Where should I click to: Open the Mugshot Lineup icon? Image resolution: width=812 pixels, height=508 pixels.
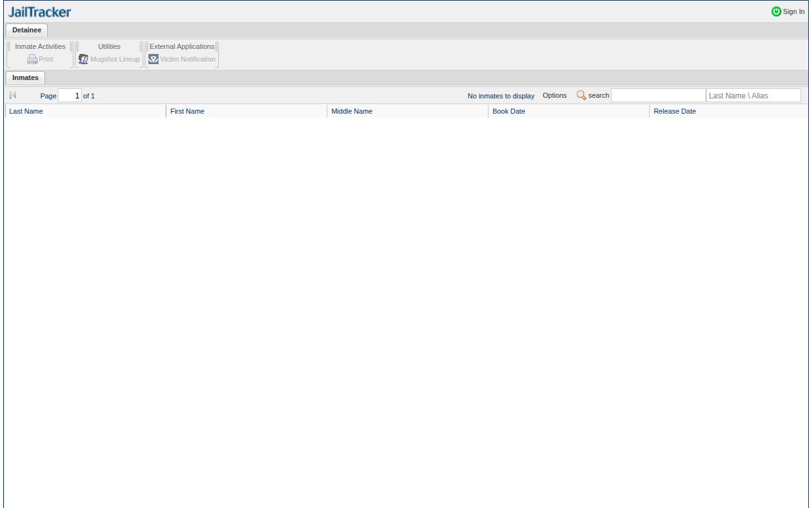pyautogui.click(x=83, y=59)
